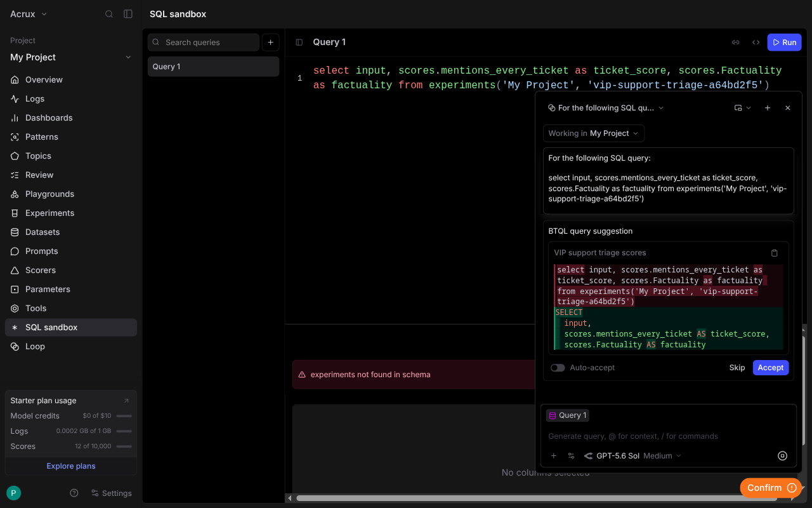Image resolution: width=812 pixels, height=508 pixels.
Task: Click the 'Model credits' usage row
Action: coord(71,416)
